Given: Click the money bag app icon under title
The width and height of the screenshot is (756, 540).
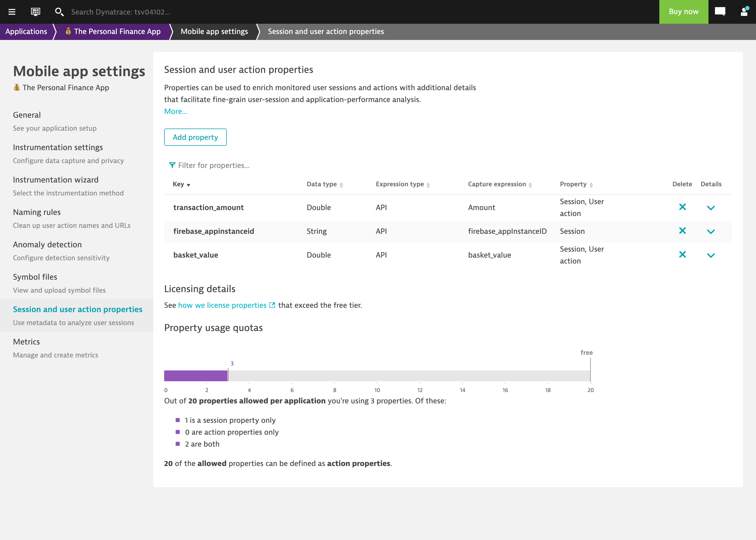Looking at the screenshot, I should click(x=17, y=87).
